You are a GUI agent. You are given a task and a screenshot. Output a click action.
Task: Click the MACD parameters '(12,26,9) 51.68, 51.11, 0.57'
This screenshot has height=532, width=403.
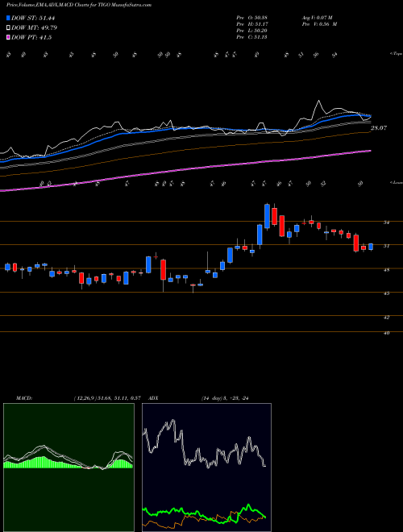(107, 398)
